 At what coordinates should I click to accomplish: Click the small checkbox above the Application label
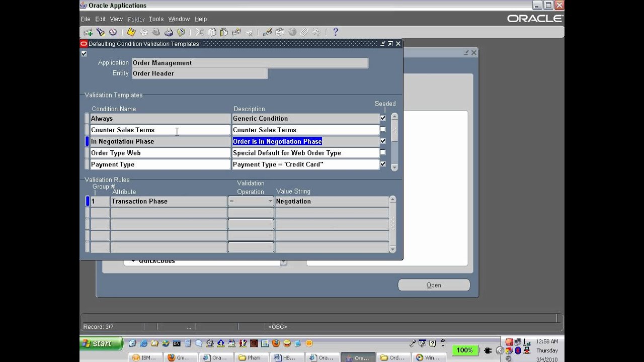pos(84,54)
